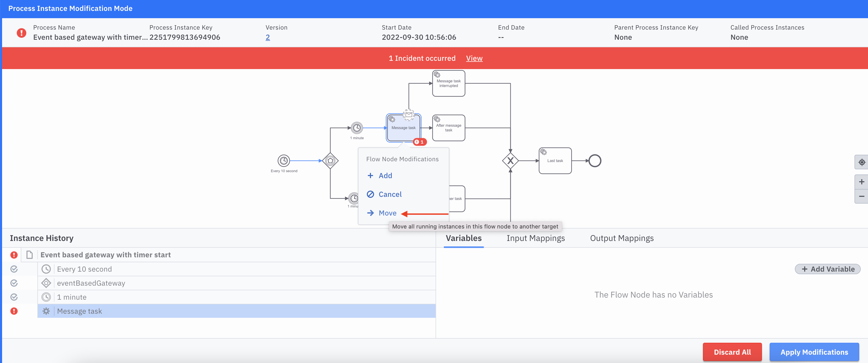Click the upper '1 minute' timer event
Screen dimensions: 868x363
pos(357,128)
